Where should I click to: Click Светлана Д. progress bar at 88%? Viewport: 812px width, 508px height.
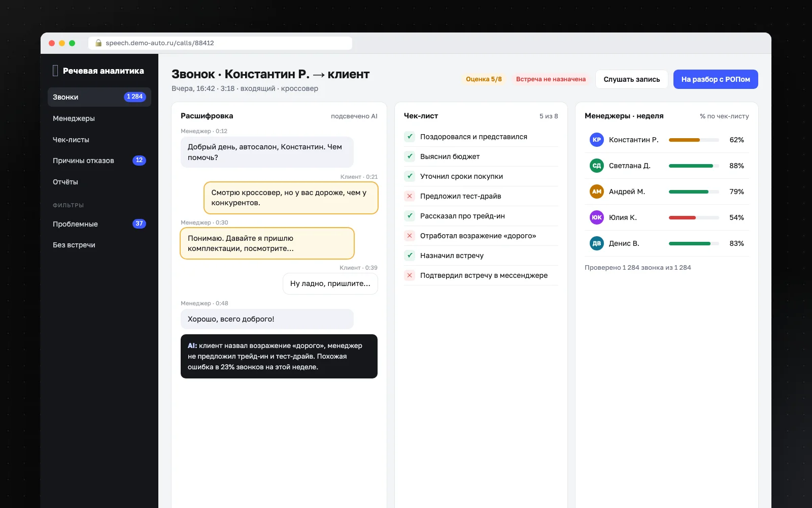(694, 166)
